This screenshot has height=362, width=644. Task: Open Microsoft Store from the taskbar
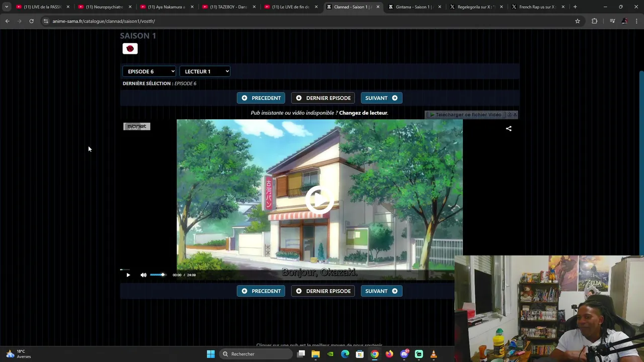360,354
